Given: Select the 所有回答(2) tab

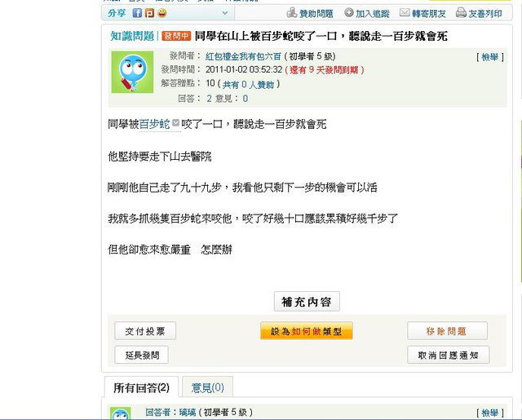Looking at the screenshot, I should point(141,387).
